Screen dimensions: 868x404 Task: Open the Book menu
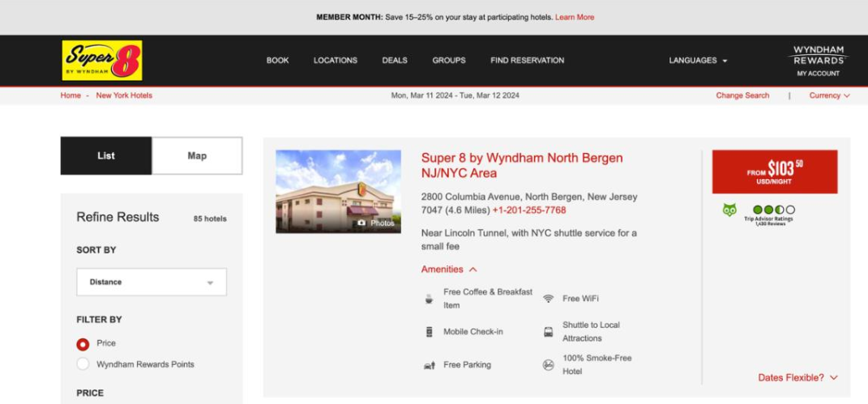coord(277,60)
